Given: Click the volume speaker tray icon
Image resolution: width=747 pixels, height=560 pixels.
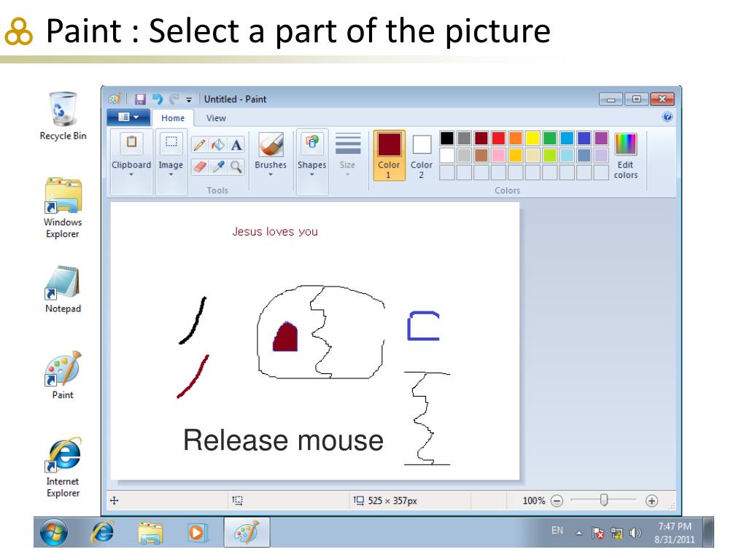Looking at the screenshot, I should coord(635,533).
